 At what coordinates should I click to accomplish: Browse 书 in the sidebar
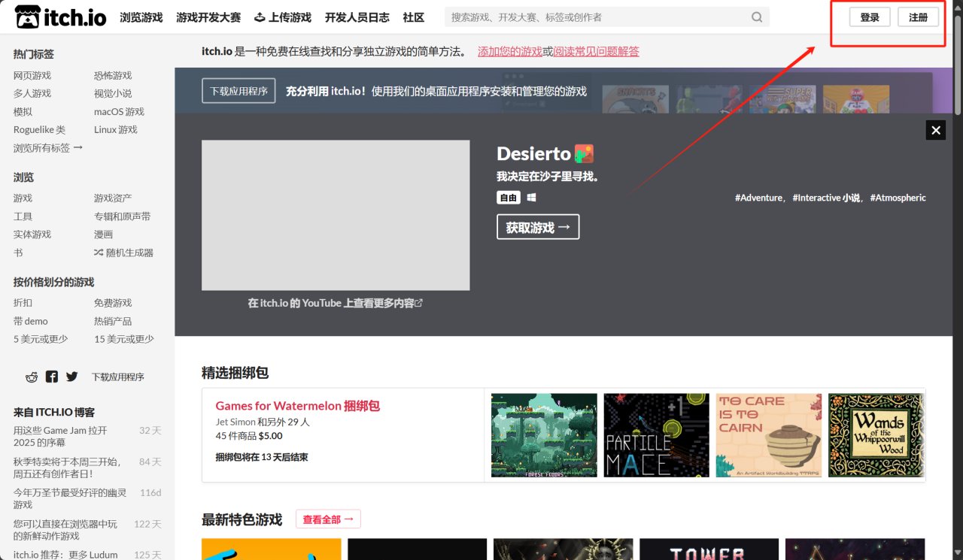pyautogui.click(x=18, y=253)
